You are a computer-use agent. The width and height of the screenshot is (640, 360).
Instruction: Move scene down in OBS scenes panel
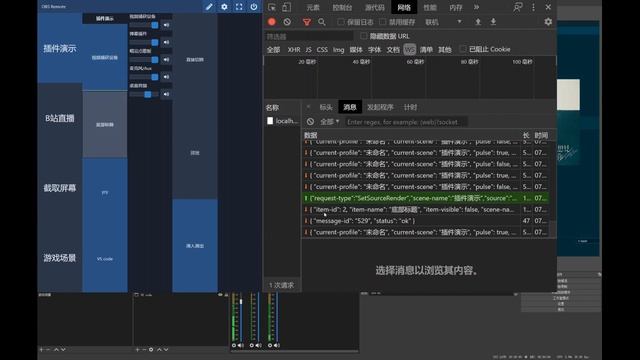click(63, 349)
